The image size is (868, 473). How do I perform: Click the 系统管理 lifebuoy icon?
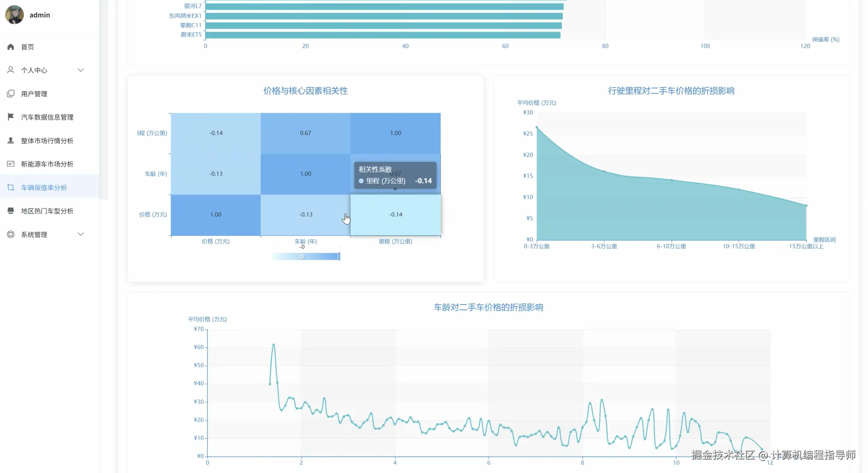click(11, 234)
